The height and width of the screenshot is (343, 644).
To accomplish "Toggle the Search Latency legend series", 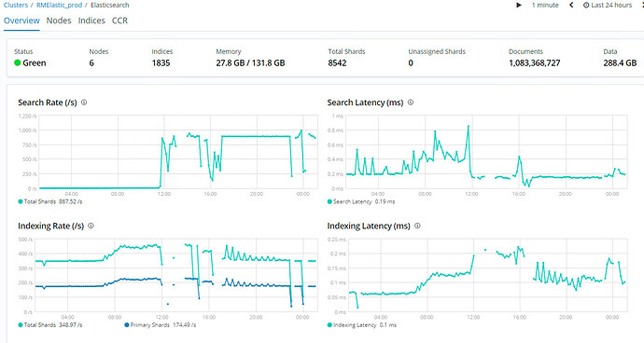I will click(x=361, y=201).
